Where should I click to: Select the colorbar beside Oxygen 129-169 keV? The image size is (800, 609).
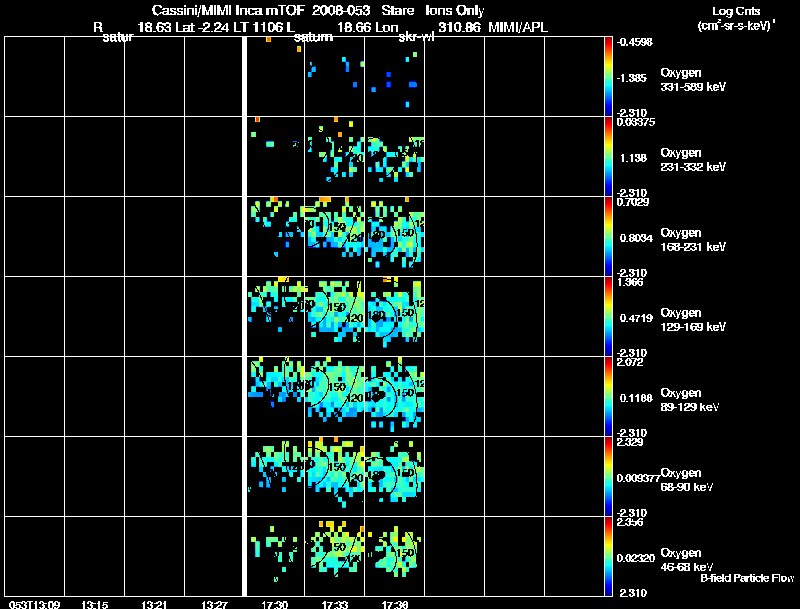[608, 316]
